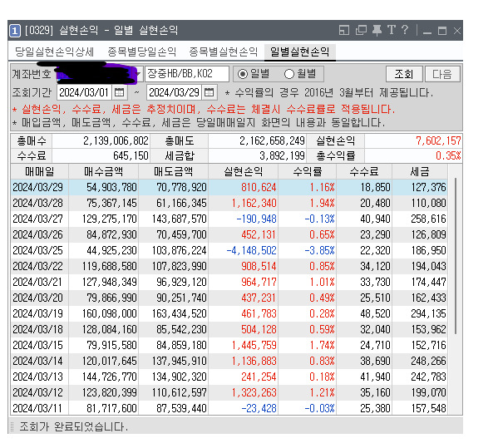Screen dimensions: 503x448
Task: Open end date calendar picker
Action: pos(210,93)
